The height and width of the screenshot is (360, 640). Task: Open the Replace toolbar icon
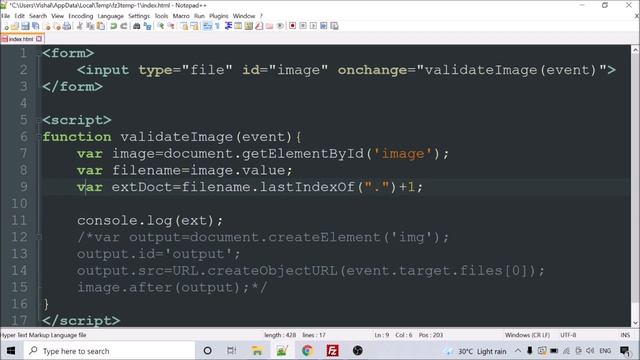148,26
